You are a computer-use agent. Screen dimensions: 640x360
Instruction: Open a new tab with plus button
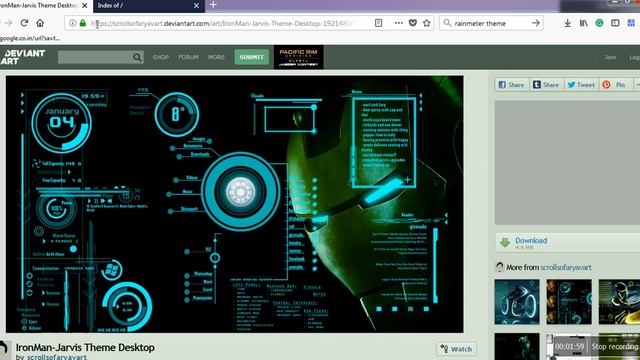pyautogui.click(x=213, y=5)
